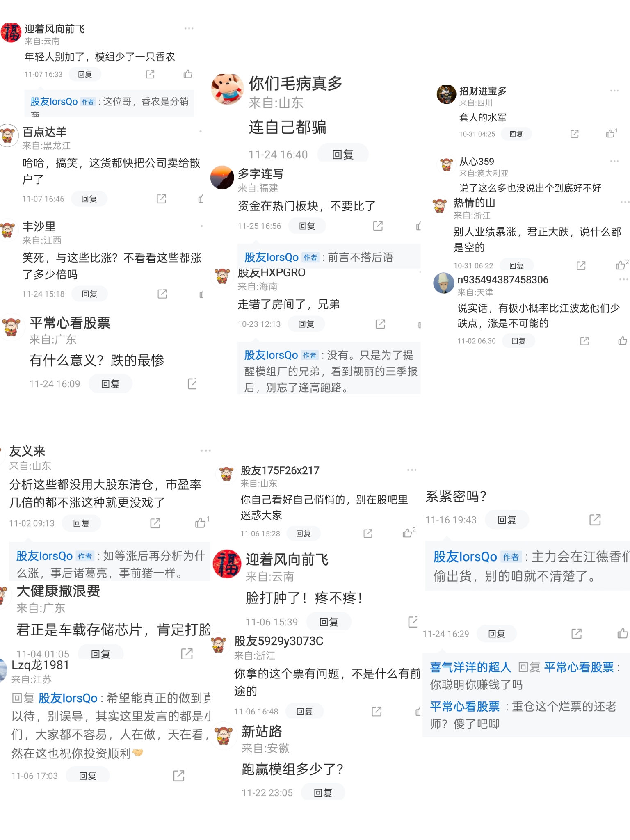Screen dimensions: 630x840
Task: Like n935494387458306's comment
Action: tap(623, 340)
